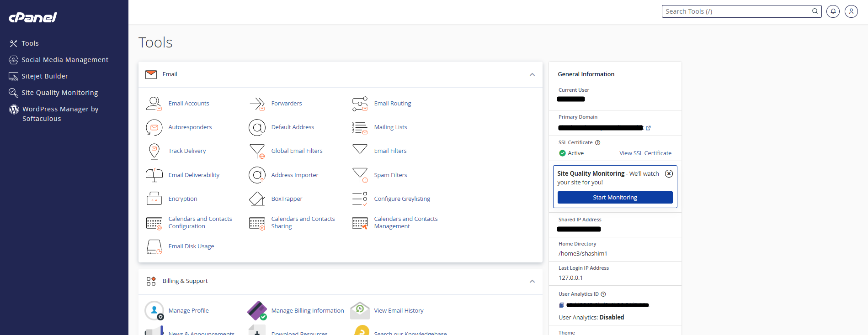Click the Global Email Filters link

297,151
